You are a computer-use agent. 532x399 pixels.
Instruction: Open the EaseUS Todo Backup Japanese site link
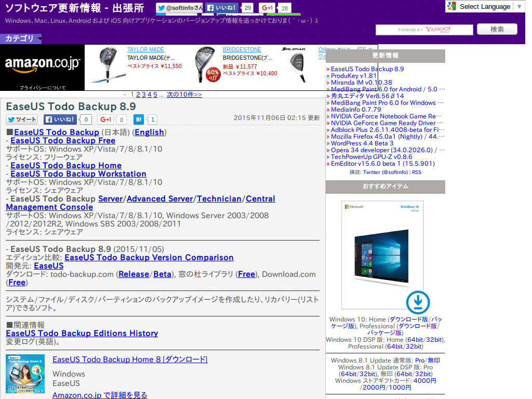pos(57,132)
